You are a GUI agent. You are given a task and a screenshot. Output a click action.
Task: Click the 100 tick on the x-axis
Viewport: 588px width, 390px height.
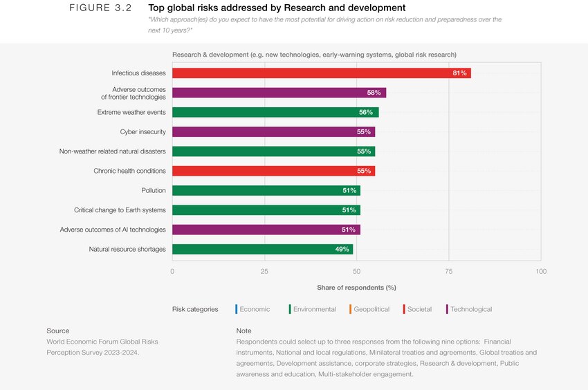point(541,271)
